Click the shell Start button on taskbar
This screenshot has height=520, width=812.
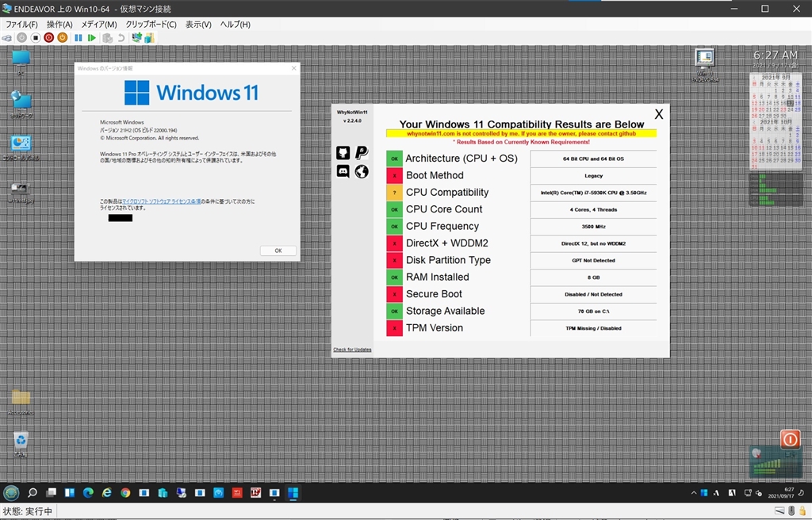[x=11, y=492]
